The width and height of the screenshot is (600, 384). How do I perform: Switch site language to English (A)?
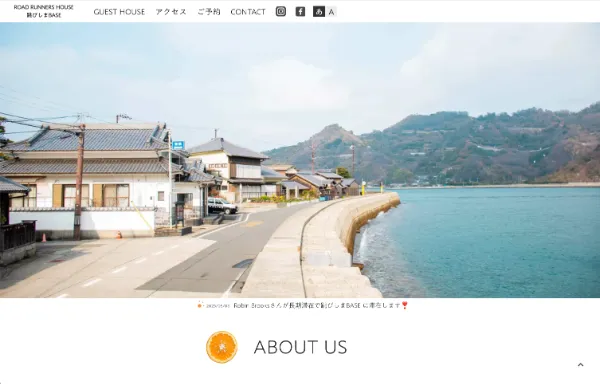point(331,12)
